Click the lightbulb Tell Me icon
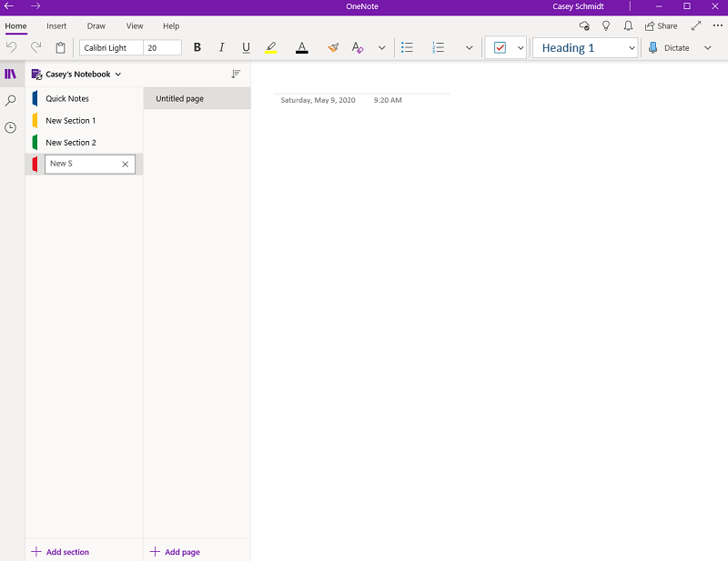Viewport: 728px width, 561px height. (x=606, y=26)
